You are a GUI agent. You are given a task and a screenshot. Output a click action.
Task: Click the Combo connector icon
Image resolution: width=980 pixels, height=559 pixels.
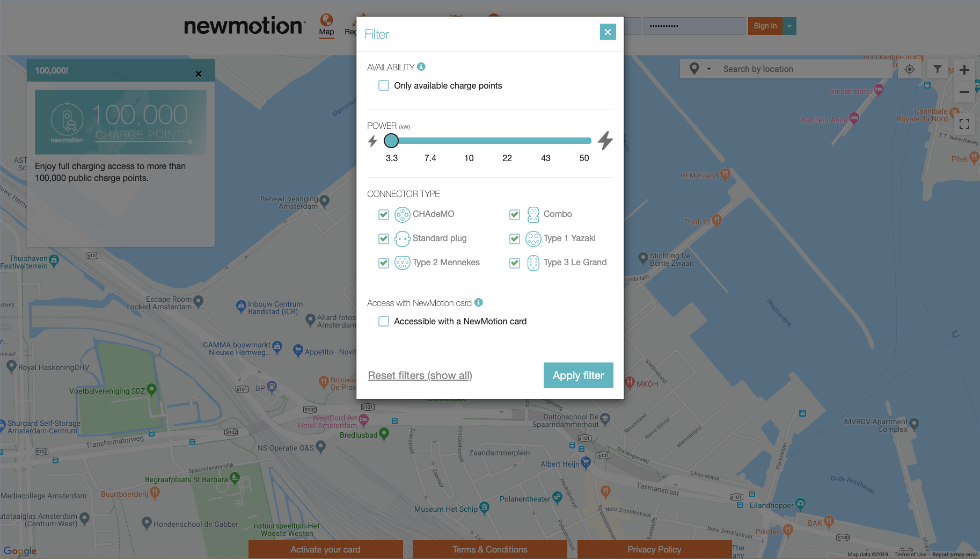pyautogui.click(x=533, y=215)
